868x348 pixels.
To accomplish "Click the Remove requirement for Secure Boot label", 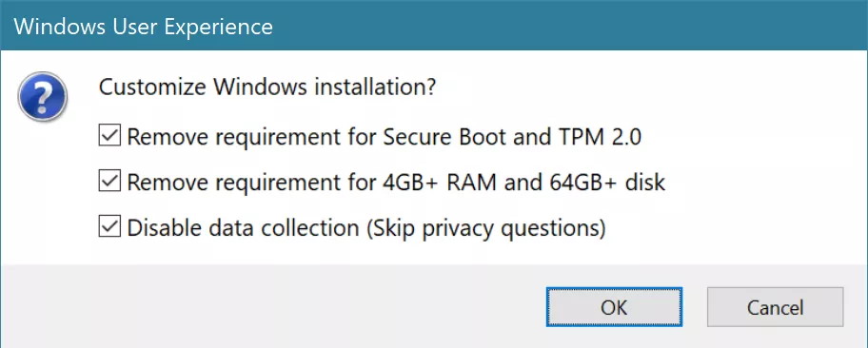I will tap(384, 137).
